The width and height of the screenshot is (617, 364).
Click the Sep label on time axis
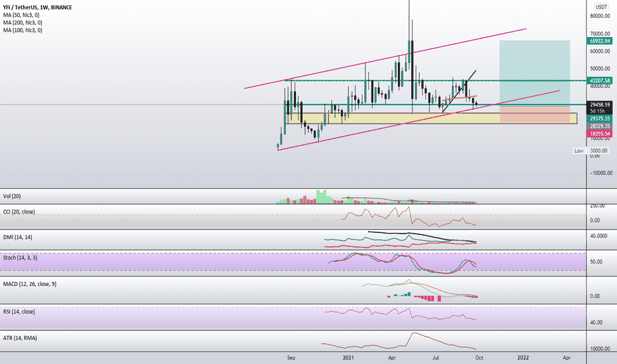pyautogui.click(x=291, y=357)
